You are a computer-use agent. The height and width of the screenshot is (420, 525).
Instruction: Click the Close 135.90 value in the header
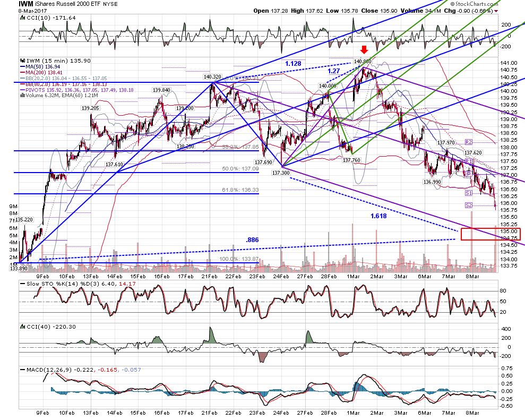point(379,11)
